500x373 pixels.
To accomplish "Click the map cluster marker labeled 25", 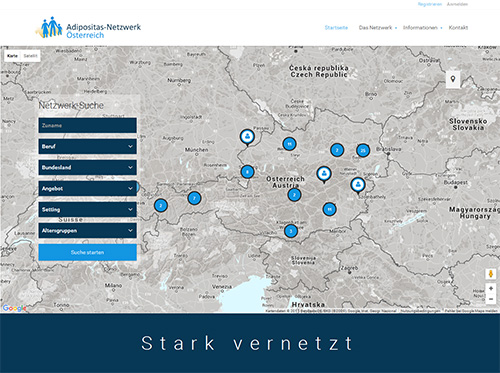I will pos(363,150).
